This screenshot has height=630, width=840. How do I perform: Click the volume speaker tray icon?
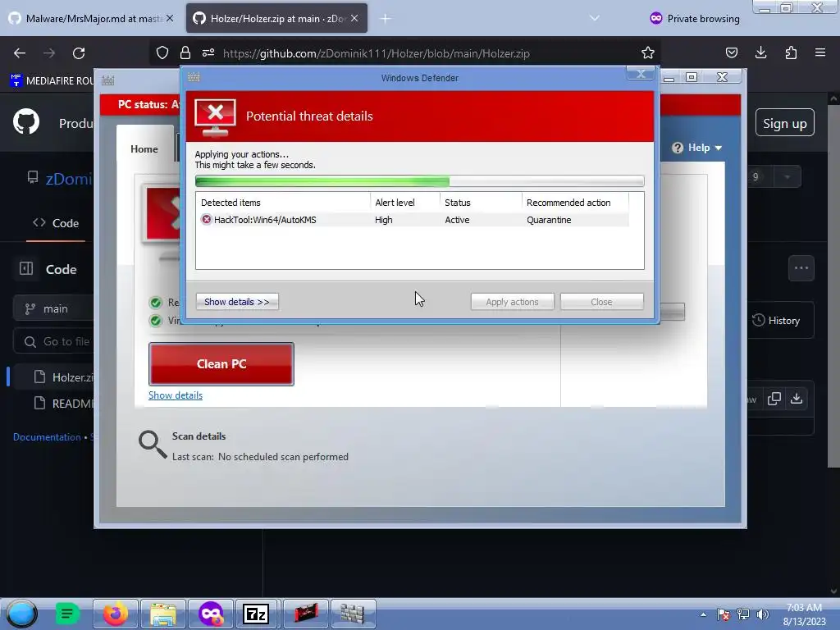pyautogui.click(x=763, y=614)
